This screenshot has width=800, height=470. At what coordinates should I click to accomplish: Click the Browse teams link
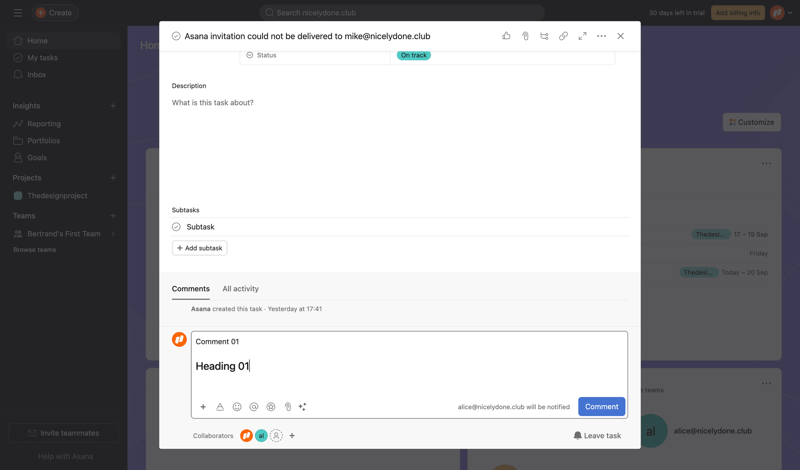click(x=34, y=250)
